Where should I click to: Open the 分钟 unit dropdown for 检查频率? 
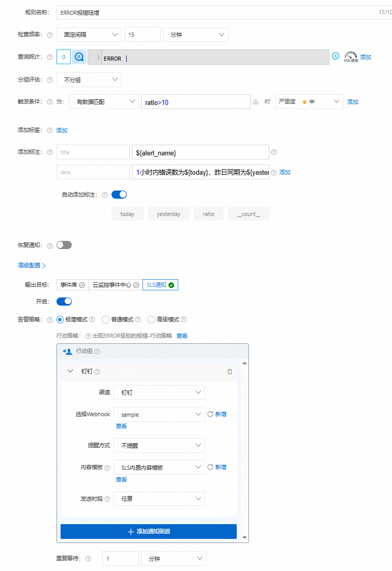coord(196,35)
